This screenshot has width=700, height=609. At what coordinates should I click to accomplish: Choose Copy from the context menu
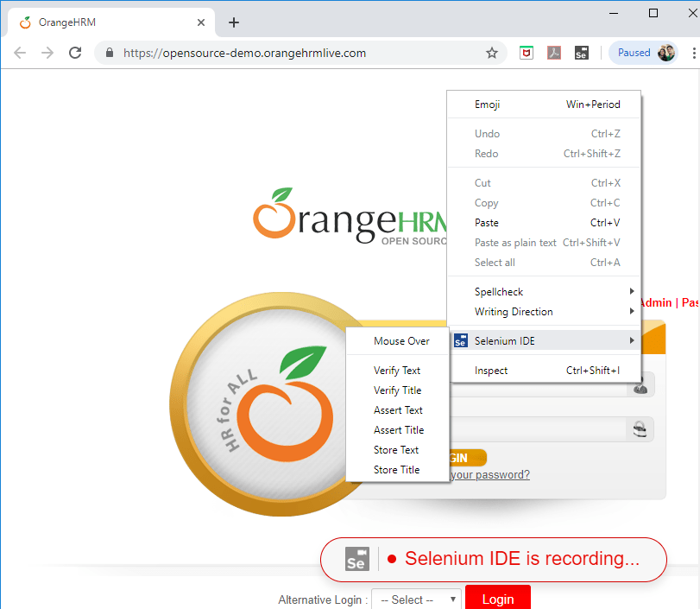[x=486, y=202]
